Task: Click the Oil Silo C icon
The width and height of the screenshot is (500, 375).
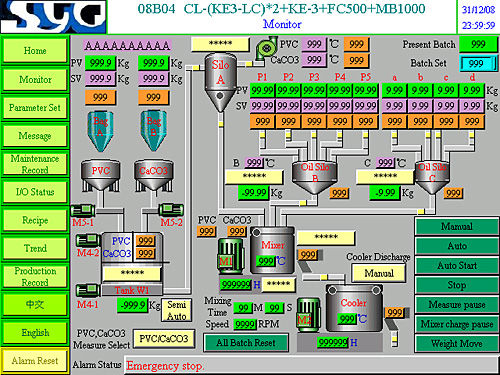Action: pos(432,177)
